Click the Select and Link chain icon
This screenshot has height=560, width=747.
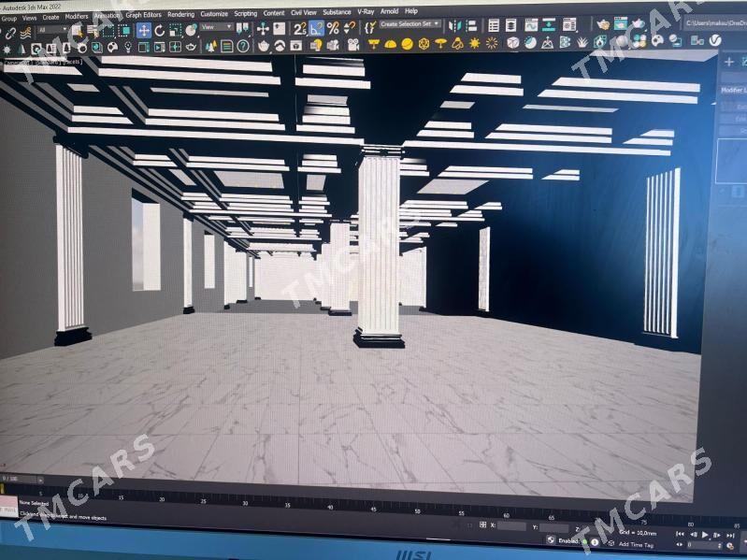(10, 33)
